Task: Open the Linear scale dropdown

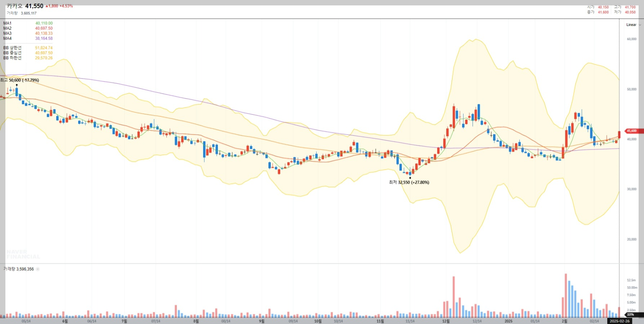Action: click(634, 25)
